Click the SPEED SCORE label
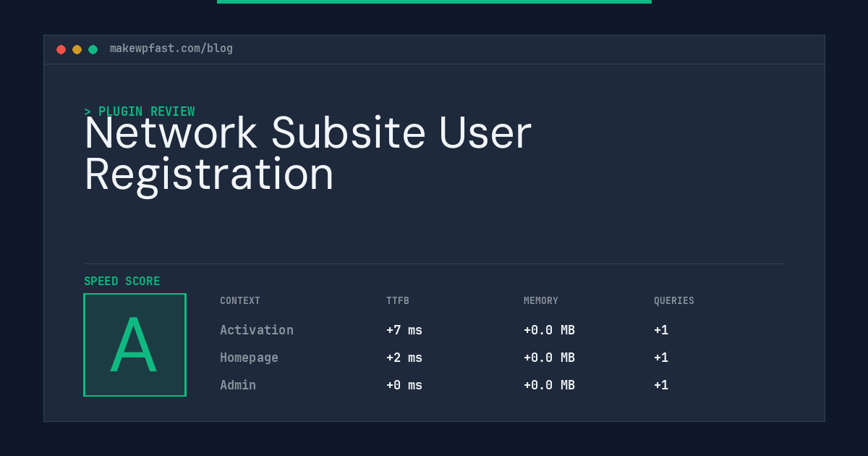Image resolution: width=868 pixels, height=456 pixels. click(122, 282)
